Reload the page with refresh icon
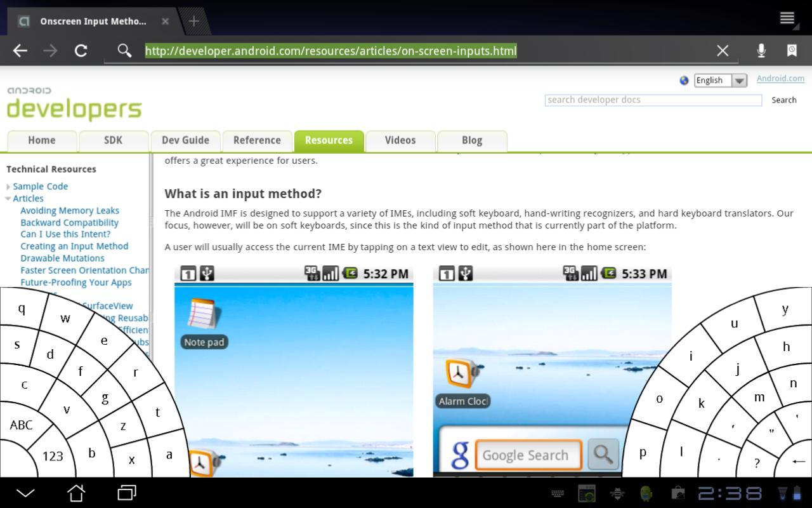812x508 pixels. 81,51
